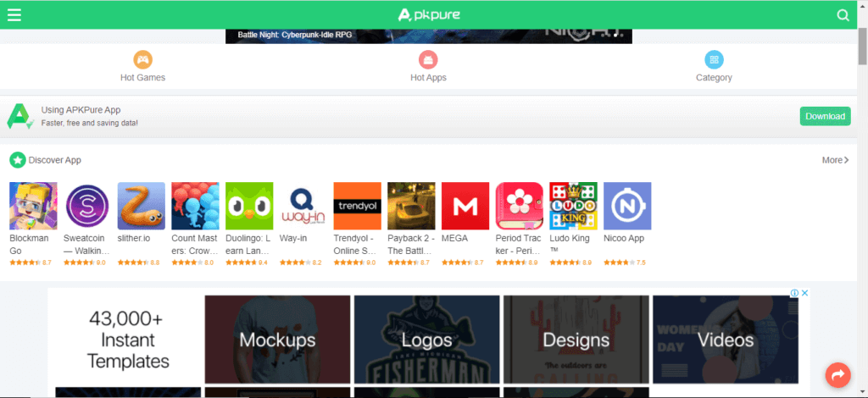The width and height of the screenshot is (868, 398).
Task: Expand More in Discover App
Action: [835, 160]
